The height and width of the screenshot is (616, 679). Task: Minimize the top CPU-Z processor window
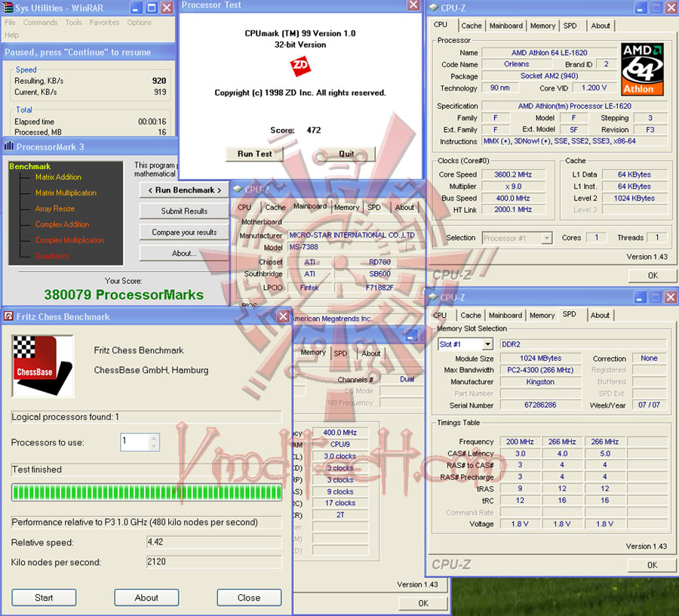[x=641, y=8]
